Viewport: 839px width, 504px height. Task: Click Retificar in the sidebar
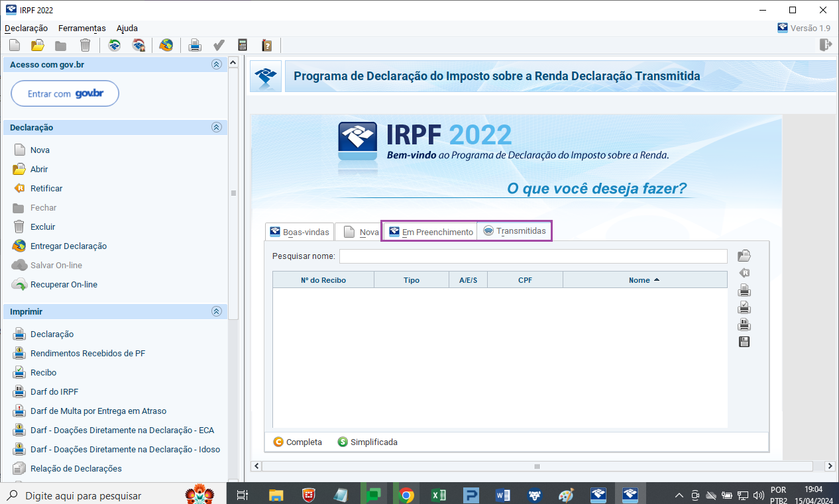[x=46, y=189]
